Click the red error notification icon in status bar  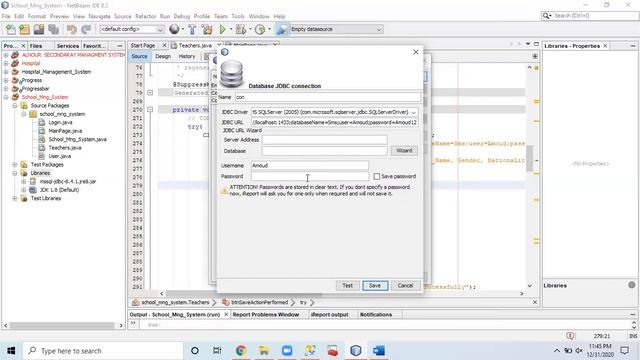click(x=570, y=336)
